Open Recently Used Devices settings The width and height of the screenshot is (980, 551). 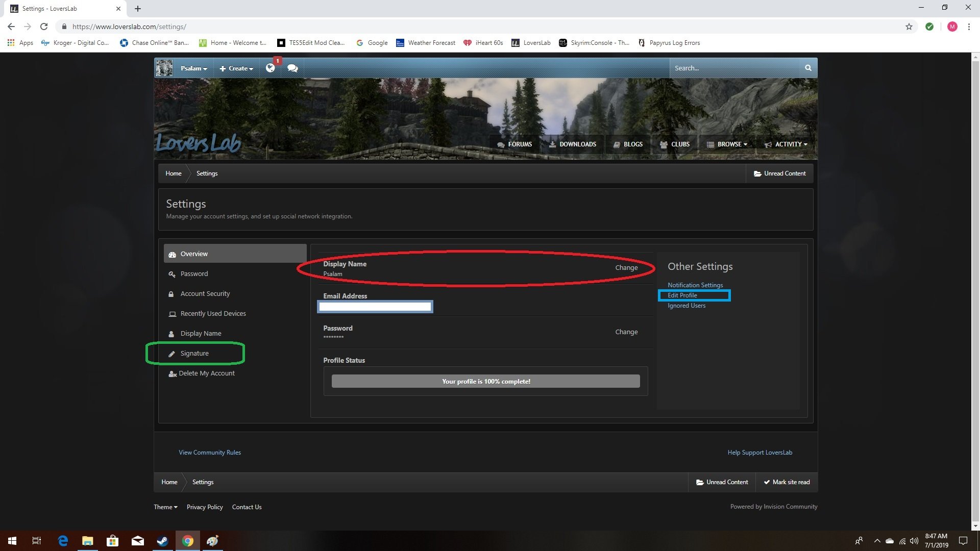point(213,314)
